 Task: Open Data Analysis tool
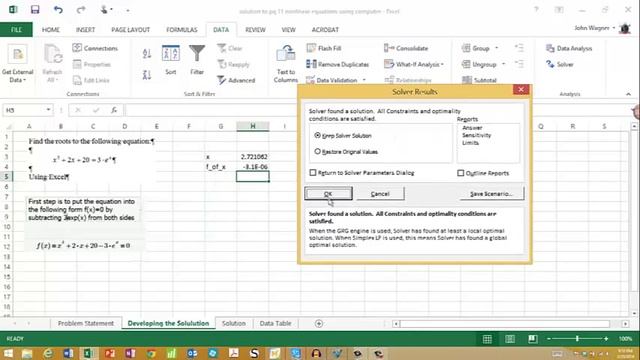pyautogui.click(x=569, y=48)
